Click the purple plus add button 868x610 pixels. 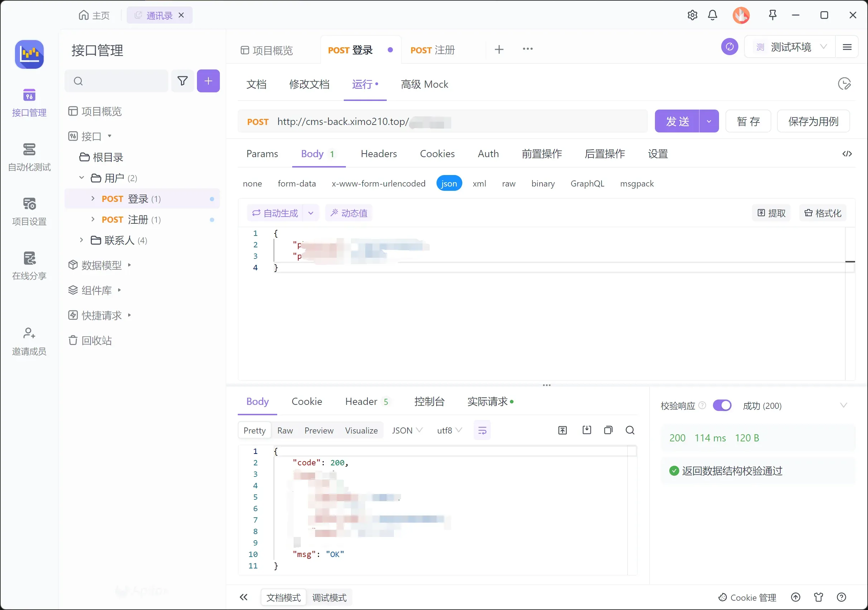tap(208, 81)
